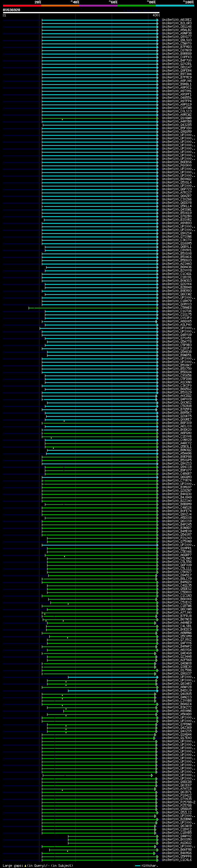Viewport: 197px width, 868px height.
Task: Select the orange ~40% identity legend segment
Action: tap(60, 6)
